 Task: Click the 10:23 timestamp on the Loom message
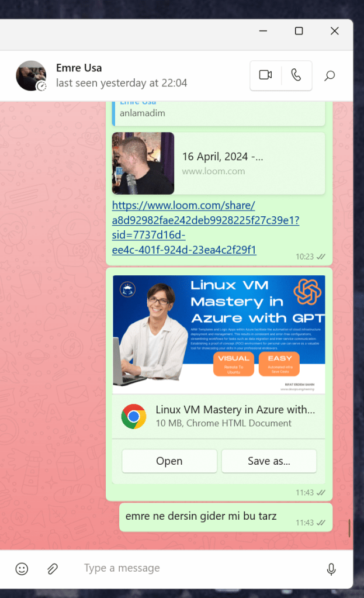(x=304, y=257)
